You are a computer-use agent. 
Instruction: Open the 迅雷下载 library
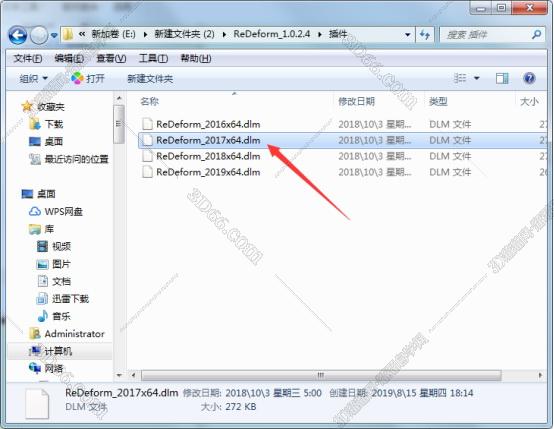71,299
